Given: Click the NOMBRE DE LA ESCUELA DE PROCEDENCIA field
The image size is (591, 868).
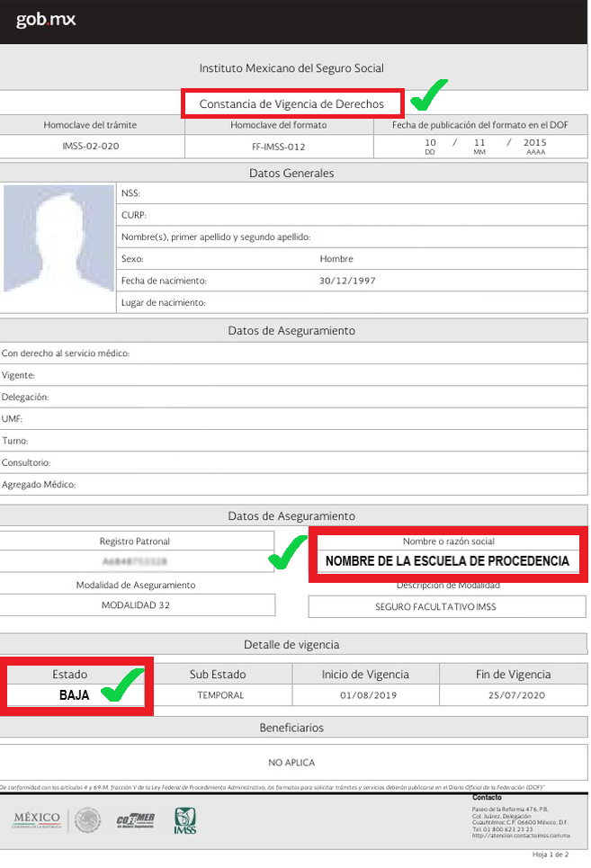Looking at the screenshot, I should pyautogui.click(x=447, y=561).
